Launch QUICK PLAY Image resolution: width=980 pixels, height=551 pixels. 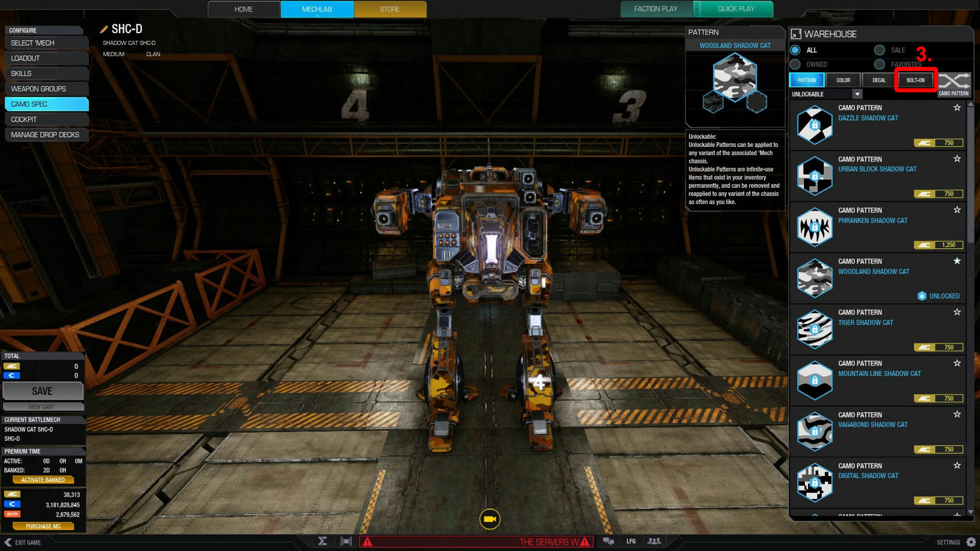(736, 9)
